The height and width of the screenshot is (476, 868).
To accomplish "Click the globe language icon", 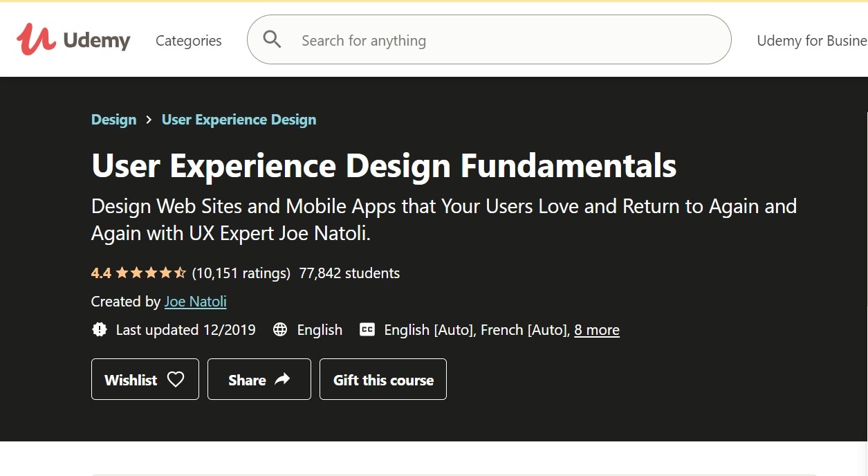I will point(280,330).
